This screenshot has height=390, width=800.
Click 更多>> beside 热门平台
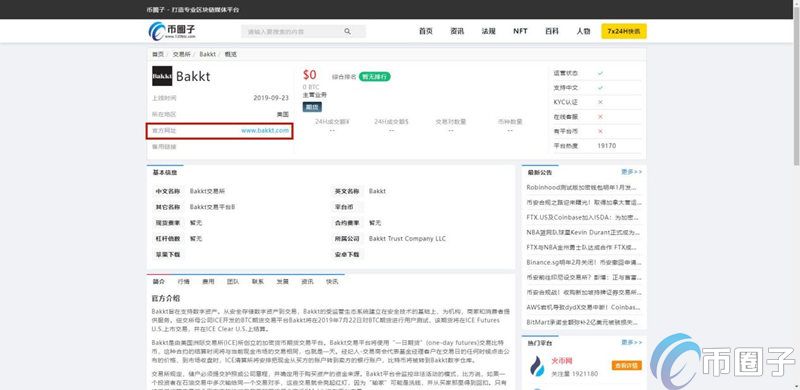(x=632, y=343)
